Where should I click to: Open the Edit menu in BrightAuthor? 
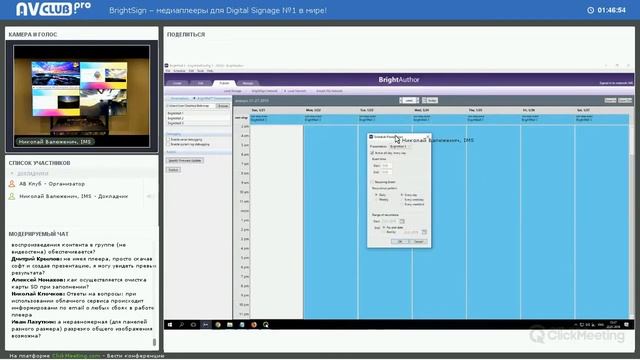pyautogui.click(x=191, y=71)
